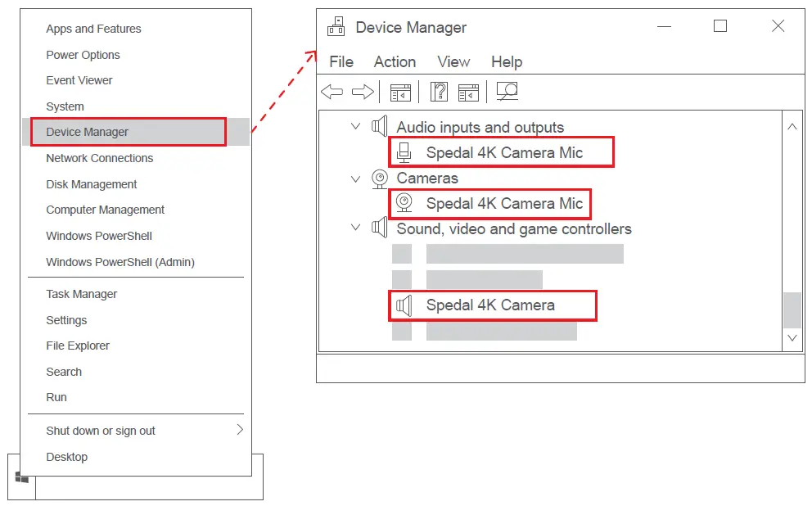The width and height of the screenshot is (812, 506).
Task: Click the Audio inputs and outputs speaker icon
Action: (x=380, y=126)
